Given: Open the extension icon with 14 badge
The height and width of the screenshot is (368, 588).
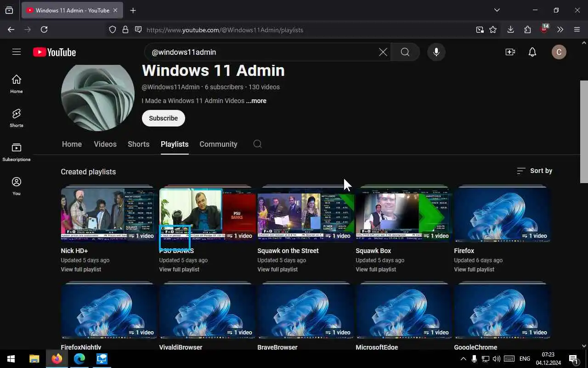Looking at the screenshot, I should (x=544, y=29).
